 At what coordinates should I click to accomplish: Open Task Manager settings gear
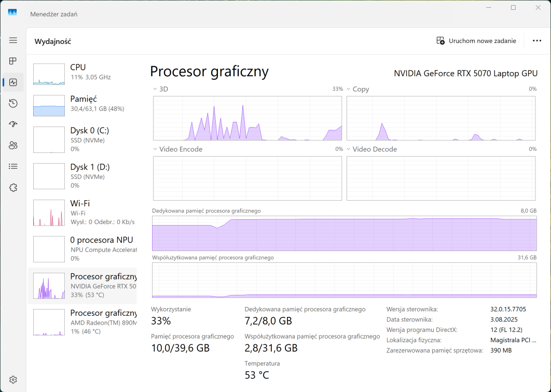[x=13, y=380]
